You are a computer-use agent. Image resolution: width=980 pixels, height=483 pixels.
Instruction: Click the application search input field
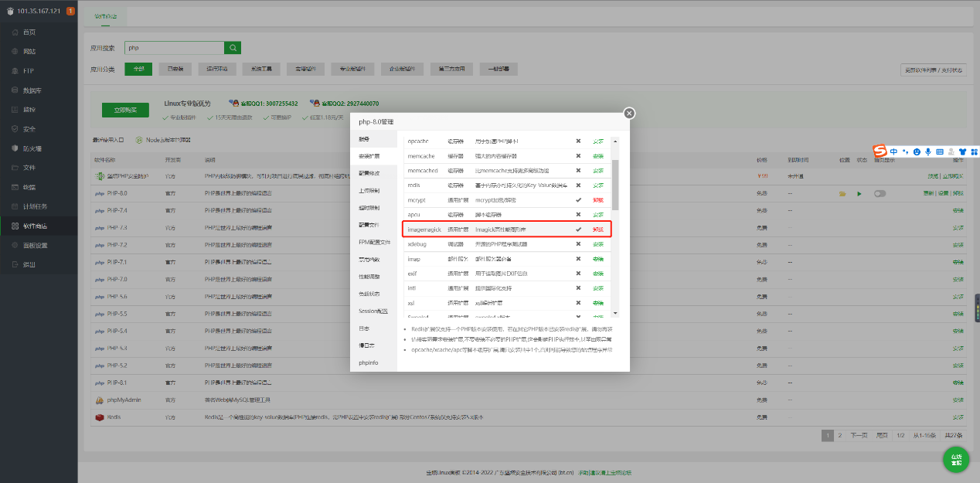[174, 48]
